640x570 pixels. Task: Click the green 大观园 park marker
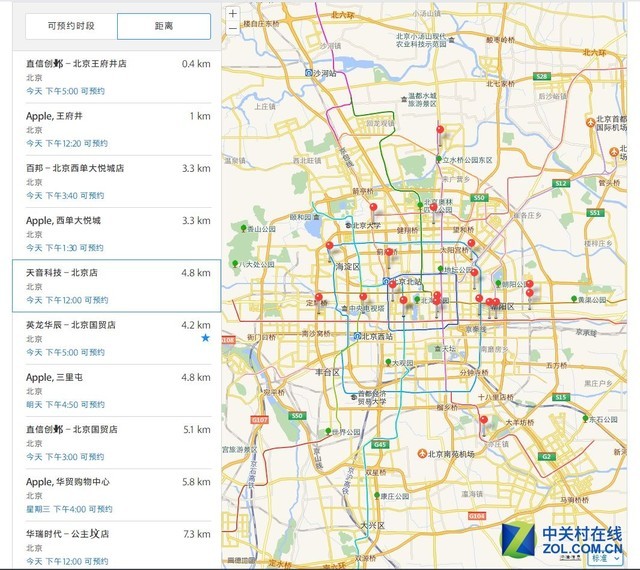pyautogui.click(x=388, y=362)
